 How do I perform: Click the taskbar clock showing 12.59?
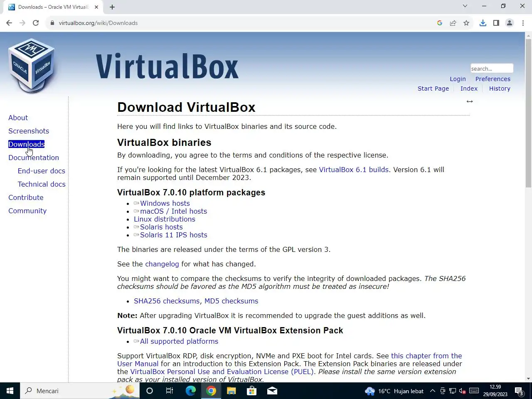tap(495, 391)
